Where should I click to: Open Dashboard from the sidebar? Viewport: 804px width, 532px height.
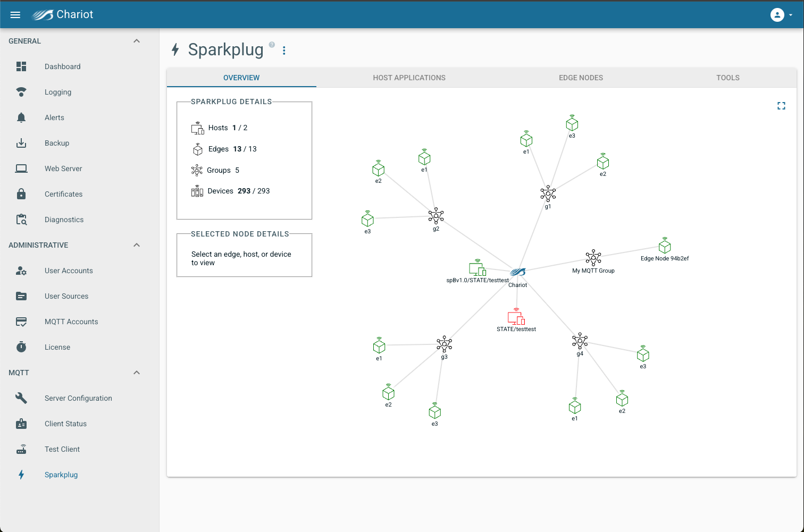pyautogui.click(x=80, y=66)
